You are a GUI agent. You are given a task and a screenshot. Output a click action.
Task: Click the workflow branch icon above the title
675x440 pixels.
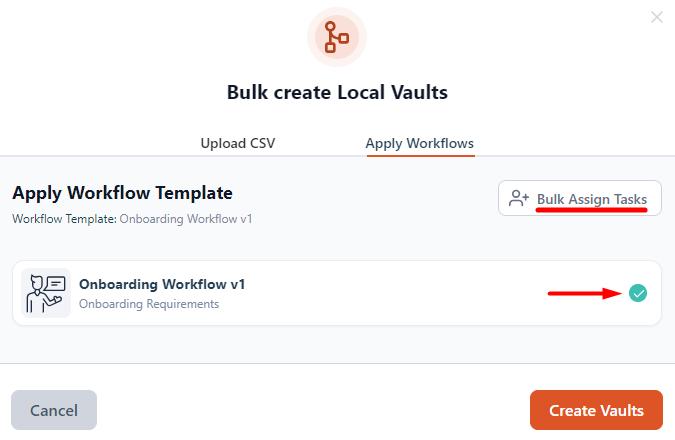(x=337, y=37)
